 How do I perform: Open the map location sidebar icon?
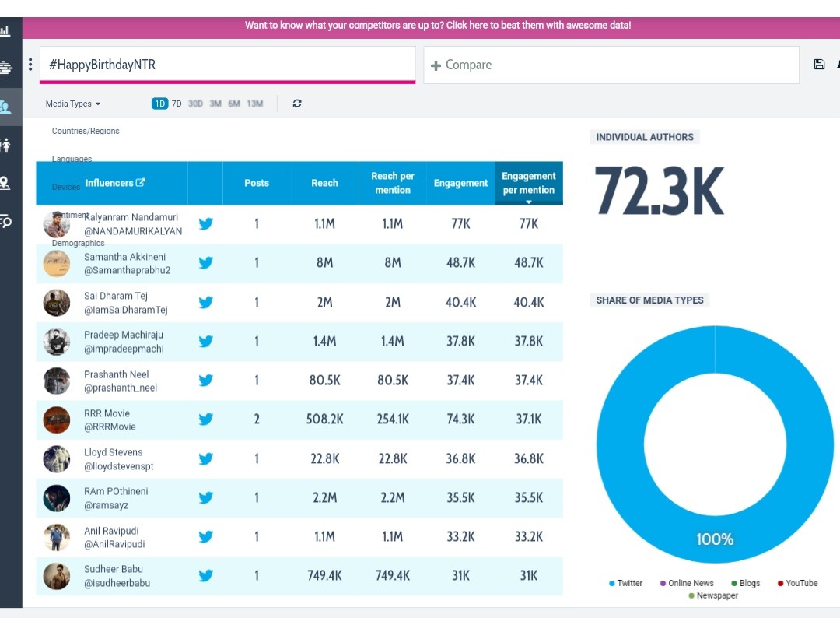pyautogui.click(x=5, y=183)
